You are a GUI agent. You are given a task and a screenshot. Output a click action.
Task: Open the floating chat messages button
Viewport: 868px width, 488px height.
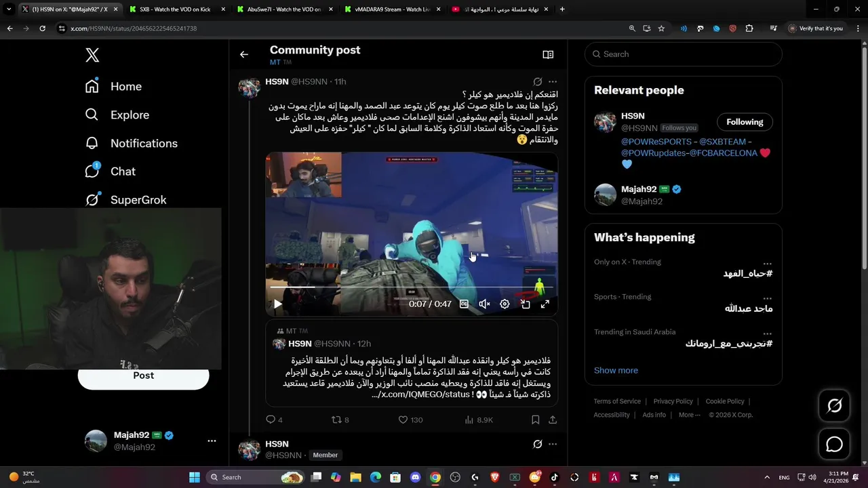(834, 445)
